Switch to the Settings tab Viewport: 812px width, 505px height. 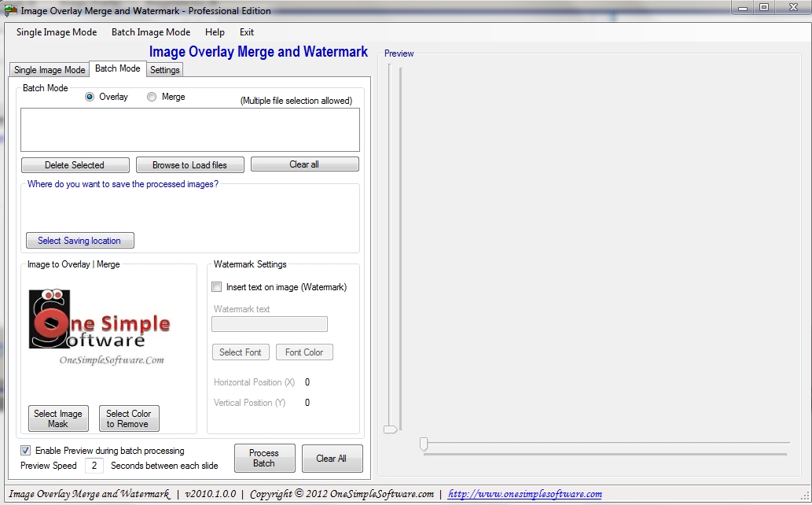click(164, 69)
